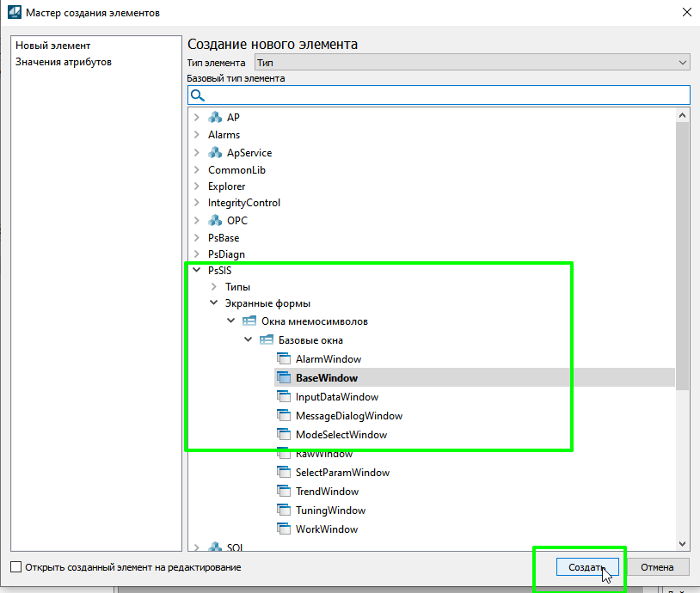Click the WorkWindow window icon
The image size is (700, 593).
point(284,529)
